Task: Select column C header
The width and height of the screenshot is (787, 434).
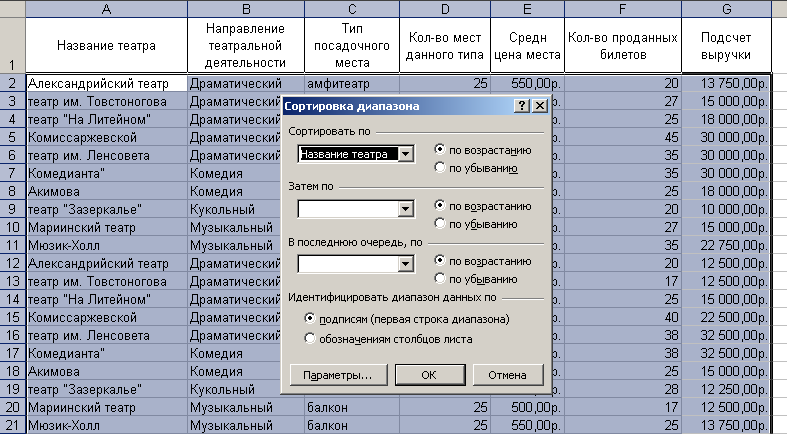Action: (352, 9)
